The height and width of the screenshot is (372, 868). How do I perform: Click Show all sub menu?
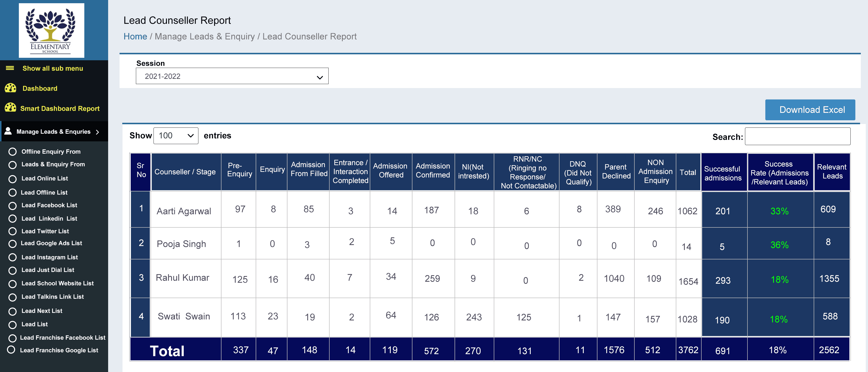coord(53,68)
